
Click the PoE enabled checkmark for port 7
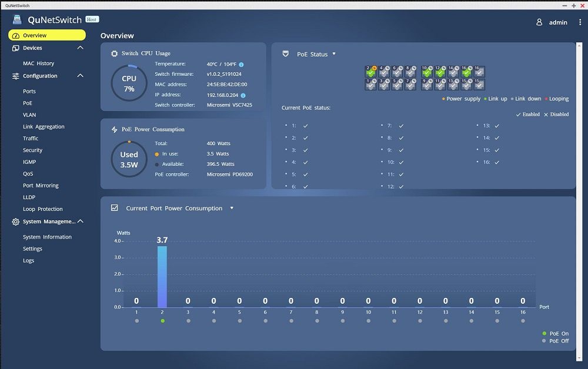tap(401, 126)
